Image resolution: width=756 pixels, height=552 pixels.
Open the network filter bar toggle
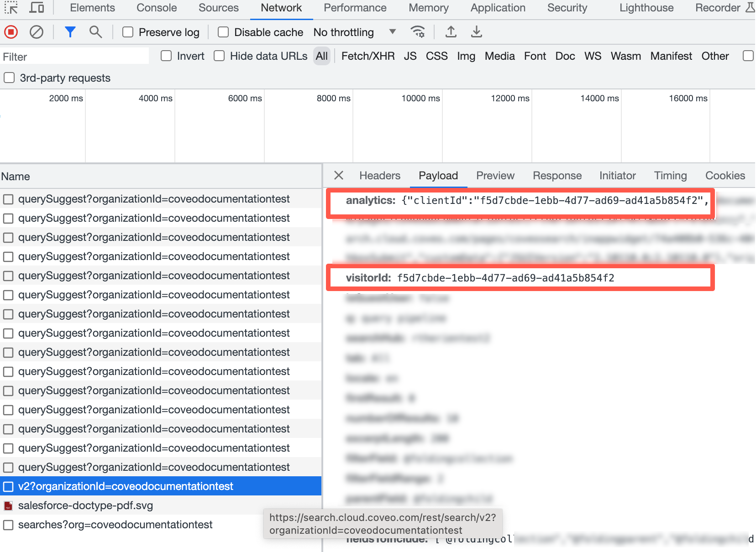pos(70,32)
